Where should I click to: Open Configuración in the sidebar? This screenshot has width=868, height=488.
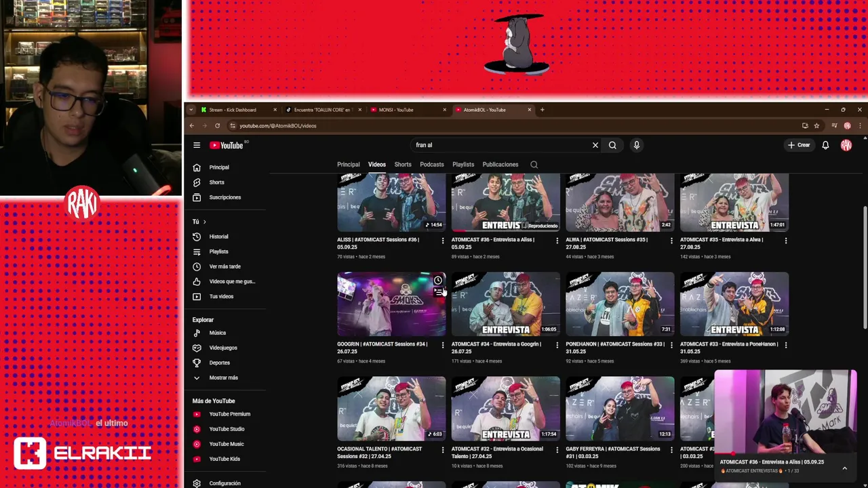tap(224, 483)
